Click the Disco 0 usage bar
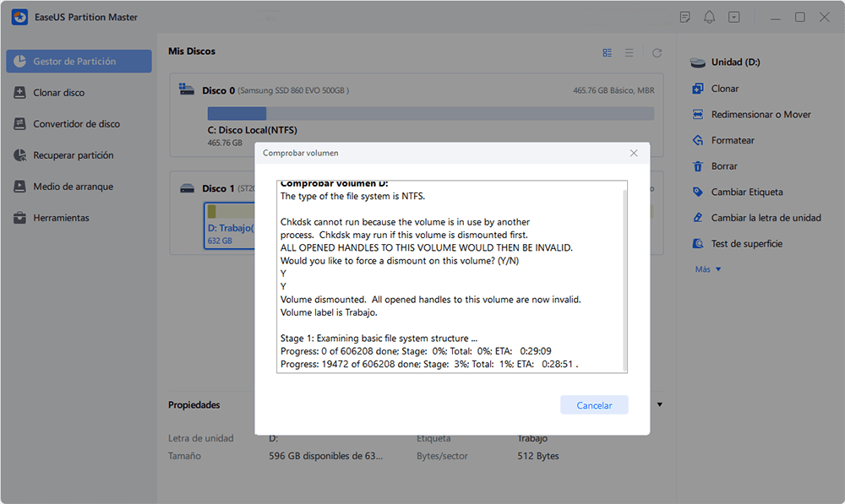The height and width of the screenshot is (504, 845). [431, 113]
